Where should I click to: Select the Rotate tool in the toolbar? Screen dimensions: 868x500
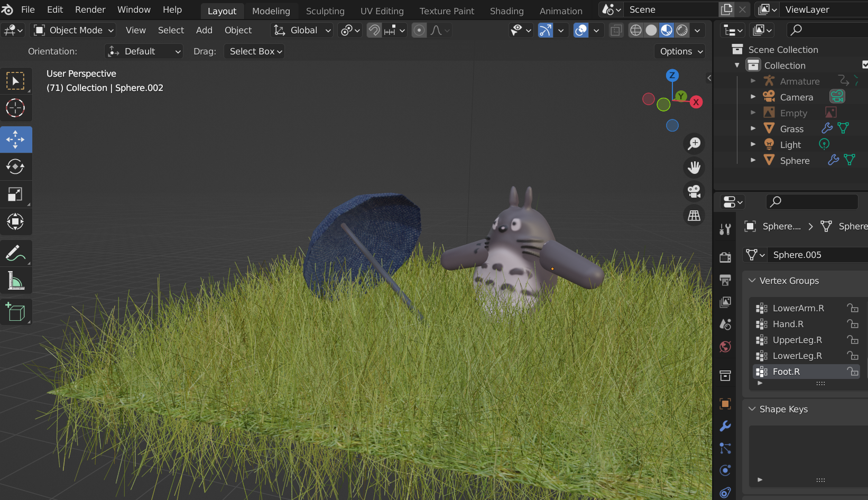pyautogui.click(x=15, y=166)
